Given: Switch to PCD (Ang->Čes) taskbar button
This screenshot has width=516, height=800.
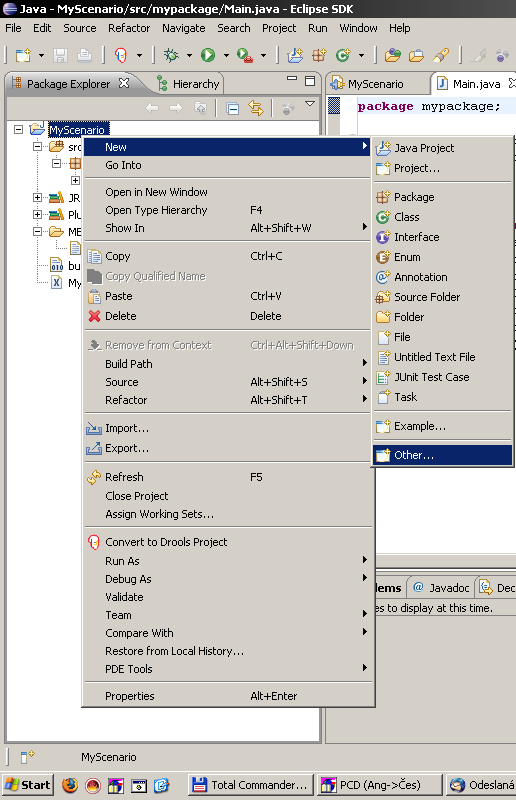Looking at the screenshot, I should pyautogui.click(x=379, y=785).
